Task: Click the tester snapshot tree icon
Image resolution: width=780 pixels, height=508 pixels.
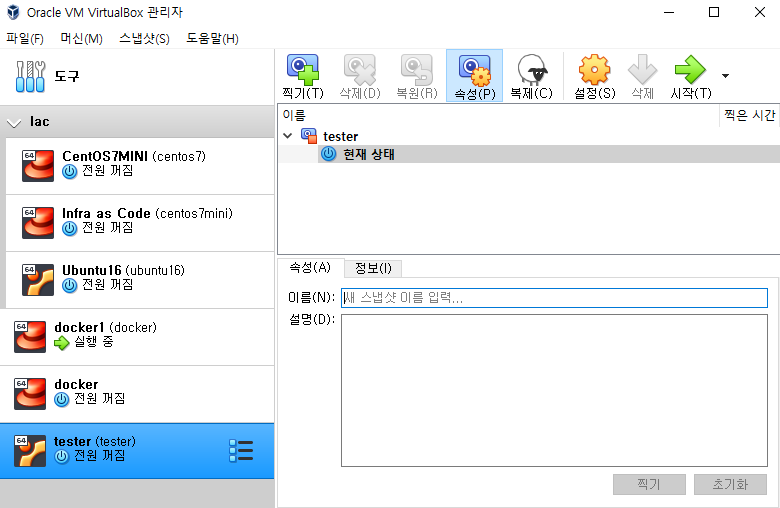Action: tap(309, 136)
